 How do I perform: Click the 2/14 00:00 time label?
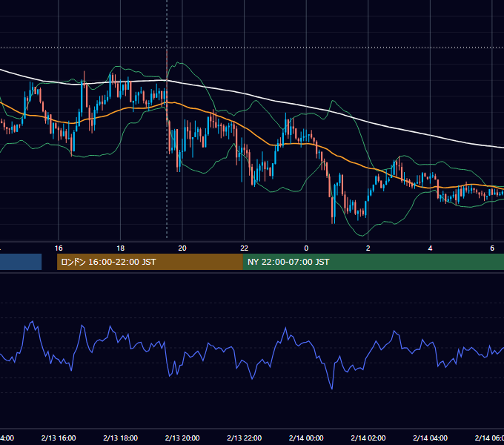pos(306,438)
